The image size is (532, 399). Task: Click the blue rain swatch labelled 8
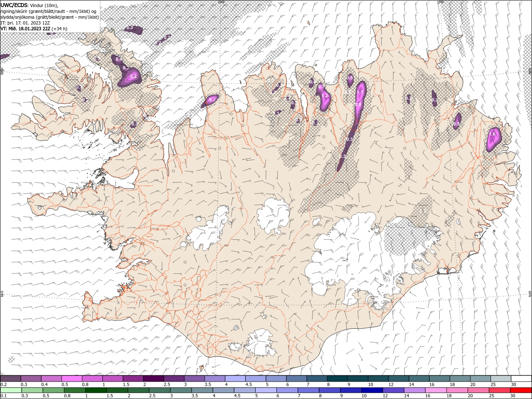pyautogui.click(x=329, y=390)
